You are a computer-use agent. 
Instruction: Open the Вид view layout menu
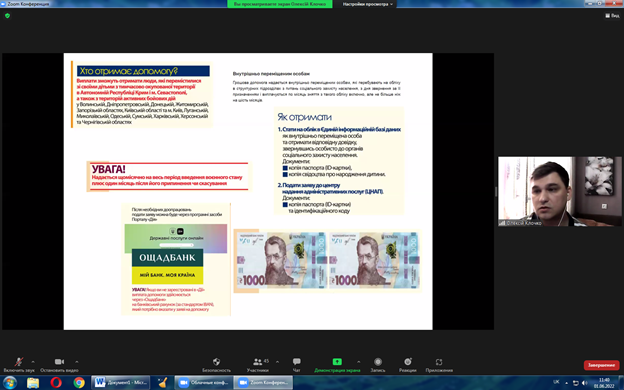pos(612,16)
